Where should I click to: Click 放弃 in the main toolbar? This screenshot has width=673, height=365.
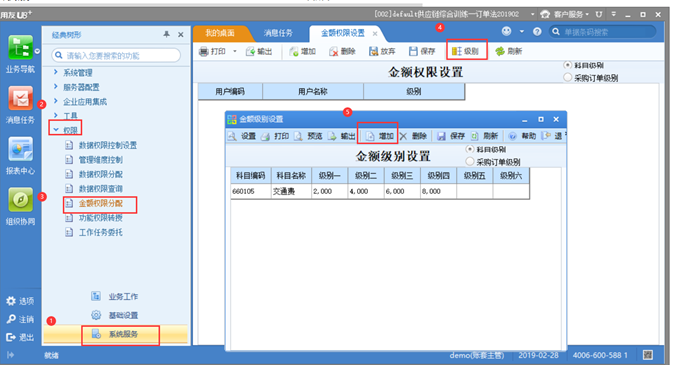(x=382, y=52)
